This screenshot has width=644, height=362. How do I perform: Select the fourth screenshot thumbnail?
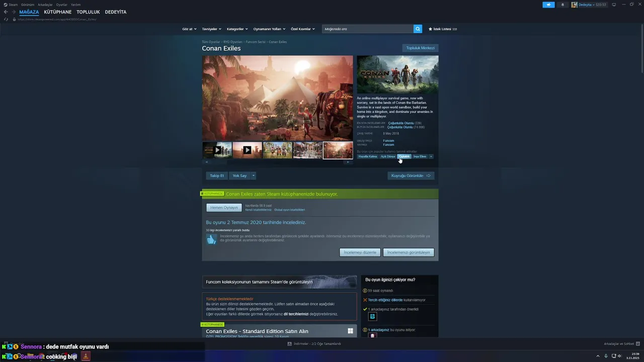click(x=307, y=150)
